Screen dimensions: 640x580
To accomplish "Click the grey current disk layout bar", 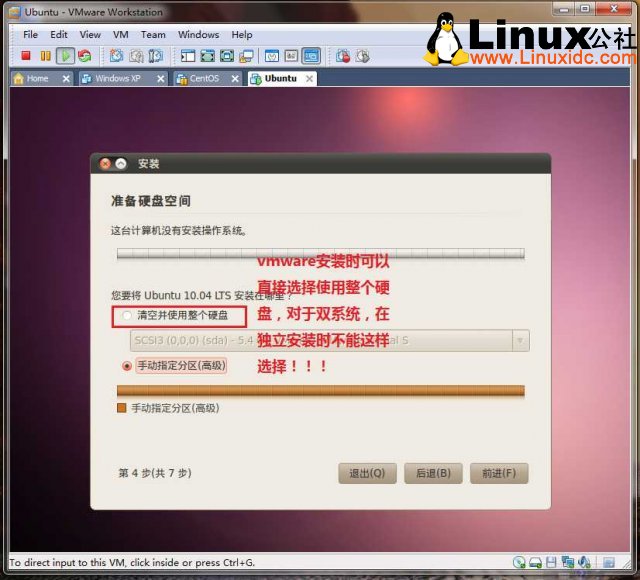I will click(320, 253).
